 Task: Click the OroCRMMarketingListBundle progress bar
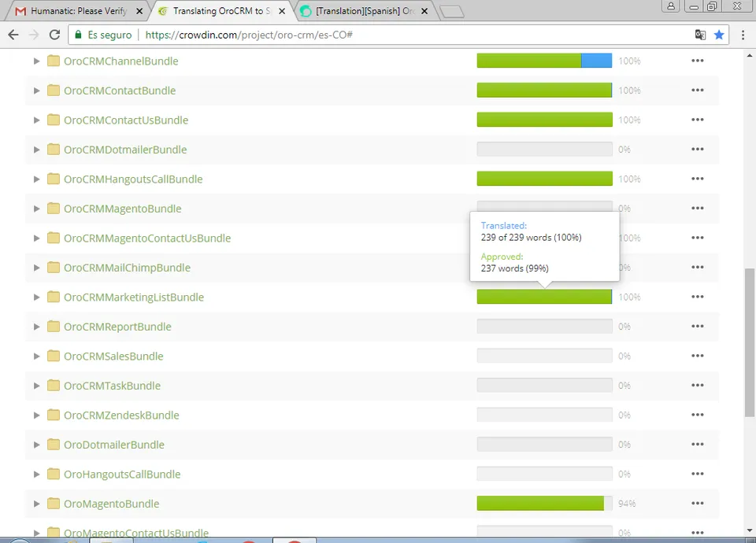click(x=544, y=297)
